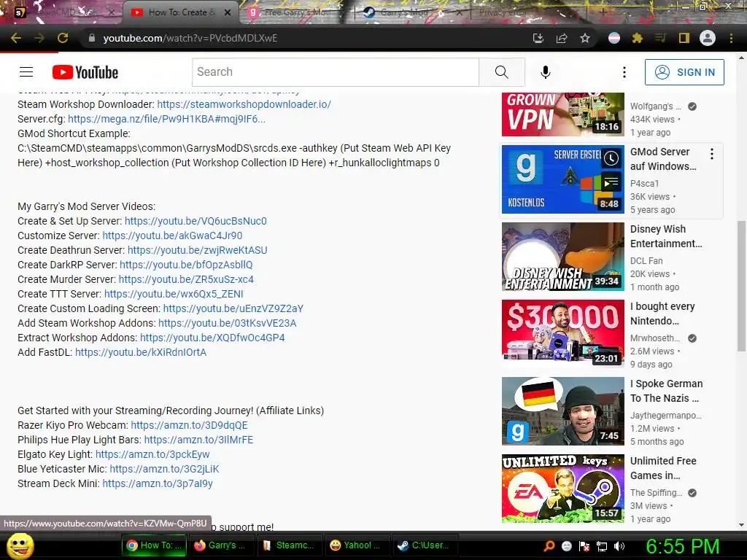Click the YouTube search magnifier button
The width and height of the screenshot is (747, 560).
[502, 72]
